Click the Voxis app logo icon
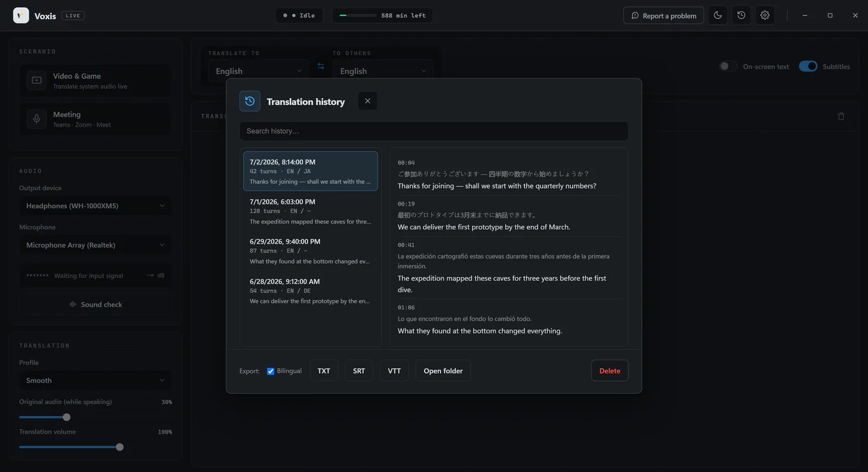This screenshot has height=472, width=868. click(x=21, y=15)
